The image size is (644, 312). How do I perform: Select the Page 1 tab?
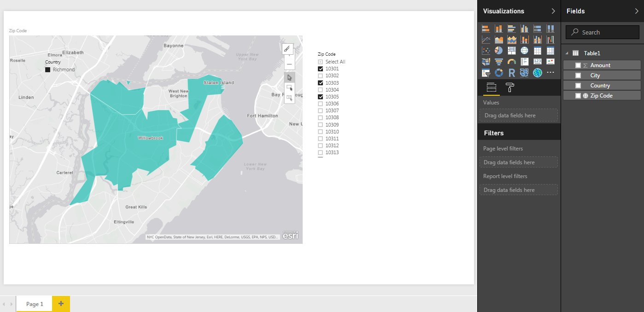point(34,304)
